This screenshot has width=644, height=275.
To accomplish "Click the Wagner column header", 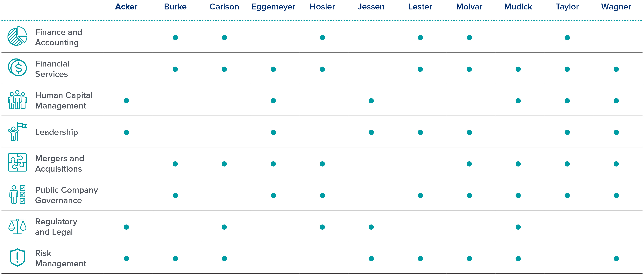I will pyautogui.click(x=616, y=7).
